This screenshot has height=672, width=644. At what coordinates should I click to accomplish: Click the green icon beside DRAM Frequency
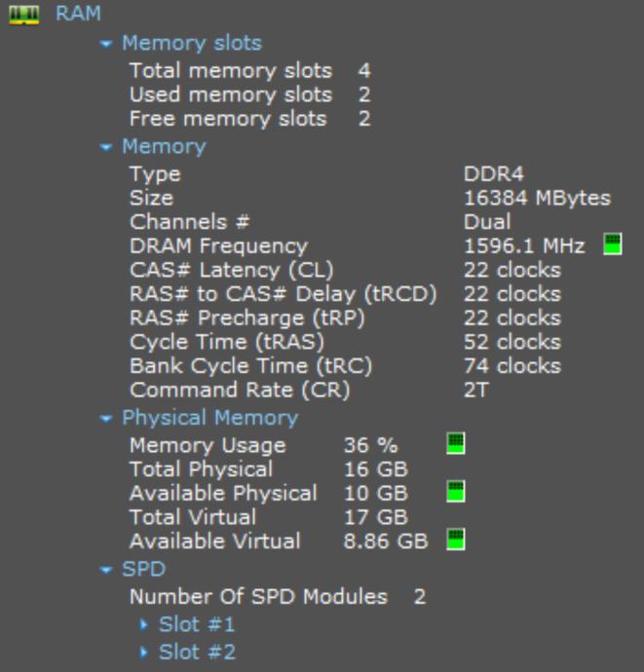[613, 244]
